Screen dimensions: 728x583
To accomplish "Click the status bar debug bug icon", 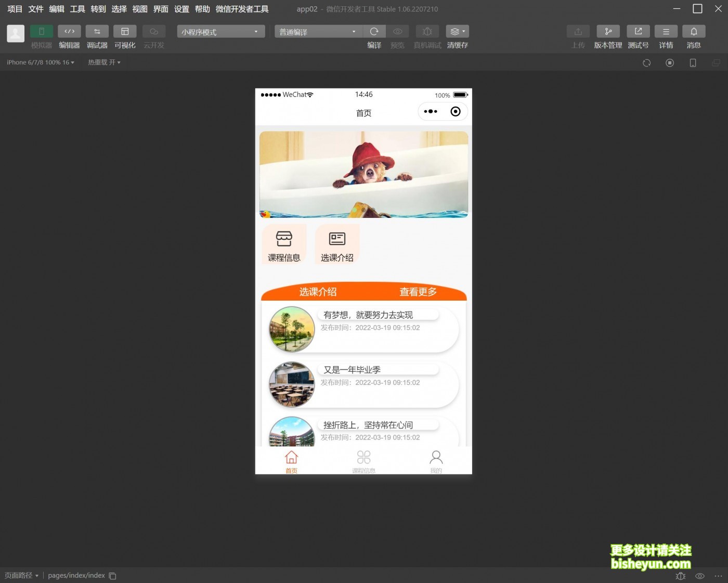I will pos(680,576).
